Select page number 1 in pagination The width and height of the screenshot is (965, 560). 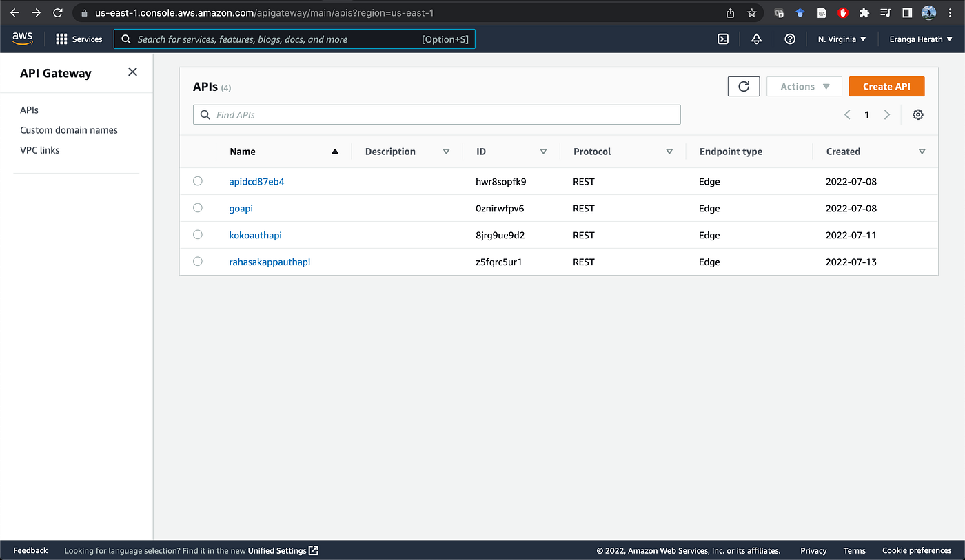867,115
